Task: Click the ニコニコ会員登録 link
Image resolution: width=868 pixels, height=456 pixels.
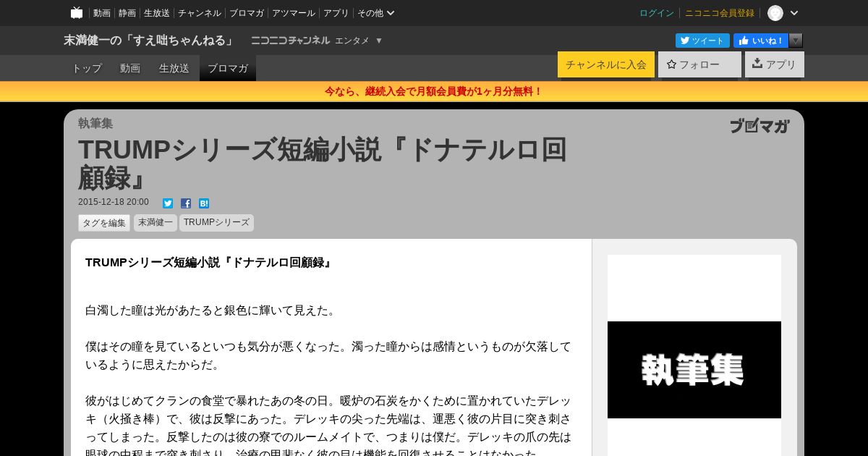Action: [x=720, y=13]
